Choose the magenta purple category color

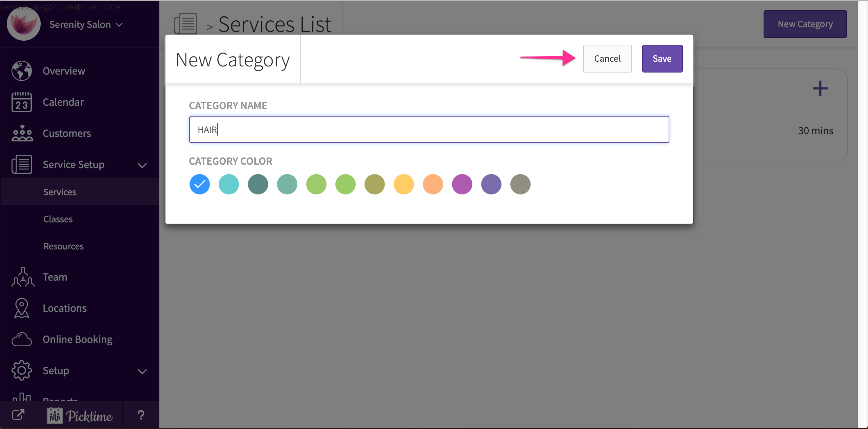click(462, 184)
